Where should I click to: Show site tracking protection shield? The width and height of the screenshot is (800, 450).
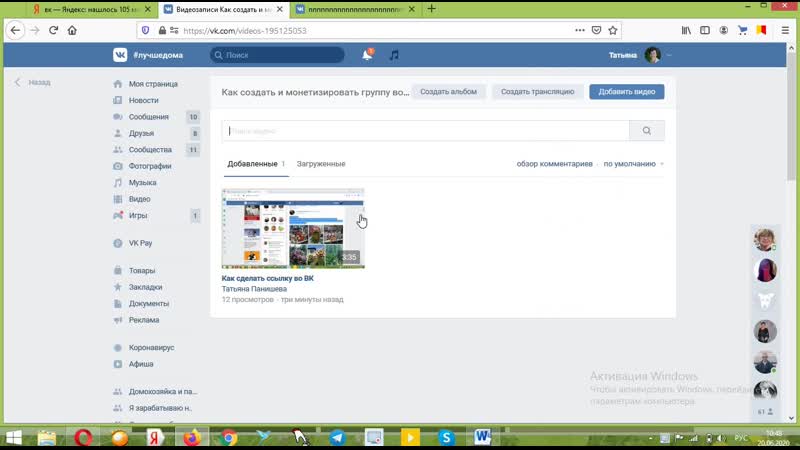(145, 31)
